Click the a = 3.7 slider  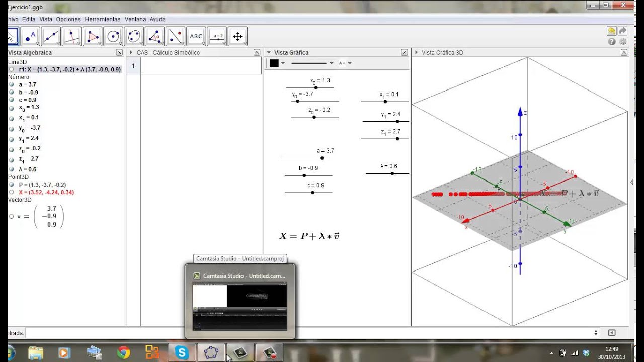305,158
